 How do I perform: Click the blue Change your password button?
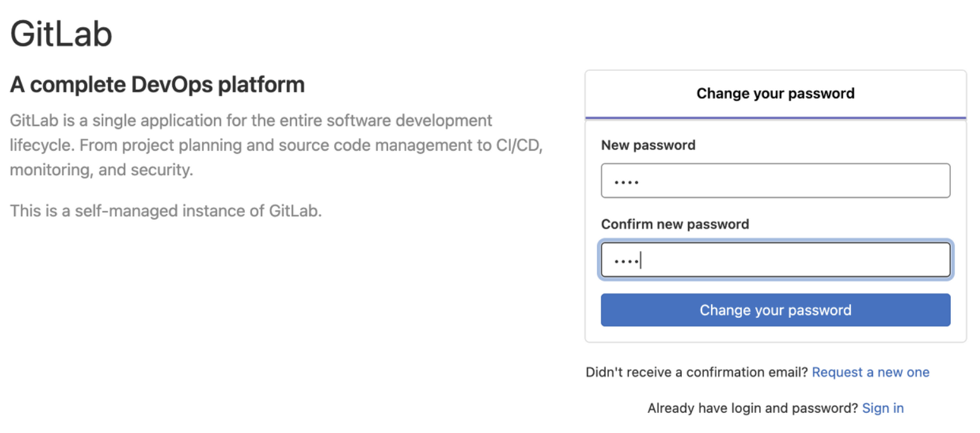click(x=776, y=310)
